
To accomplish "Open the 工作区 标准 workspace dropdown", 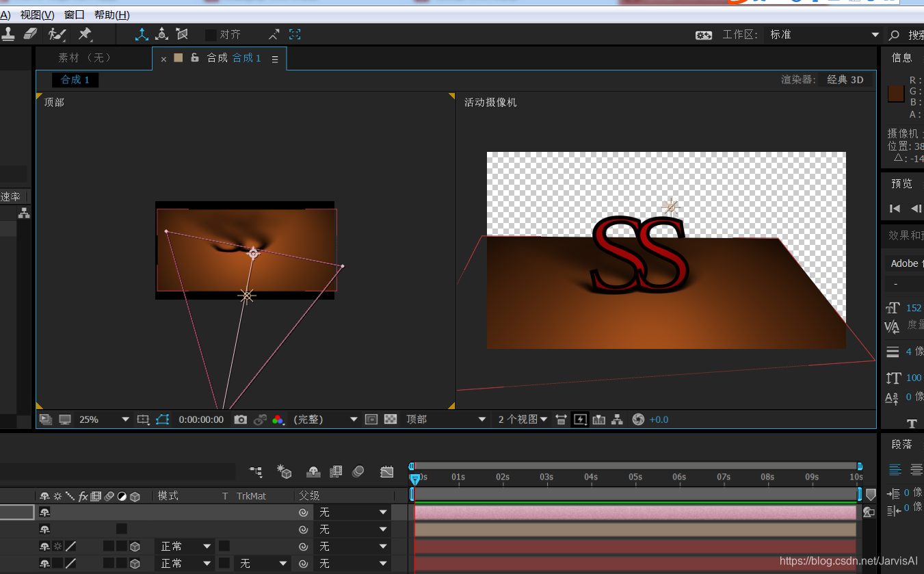I will pos(824,35).
